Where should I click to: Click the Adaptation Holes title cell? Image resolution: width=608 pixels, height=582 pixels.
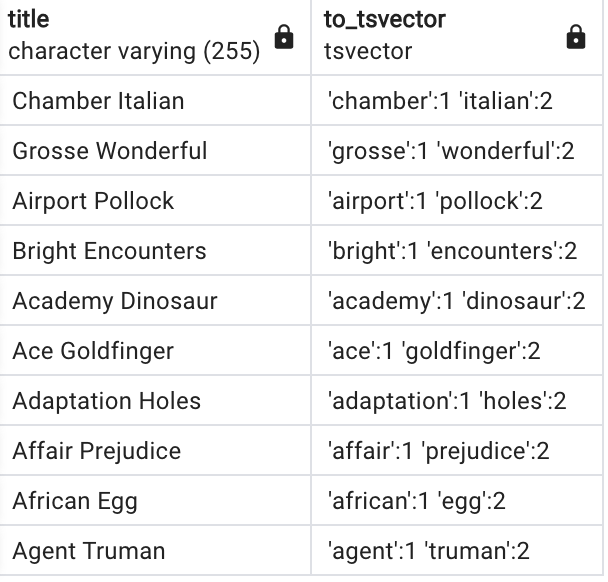155,401
